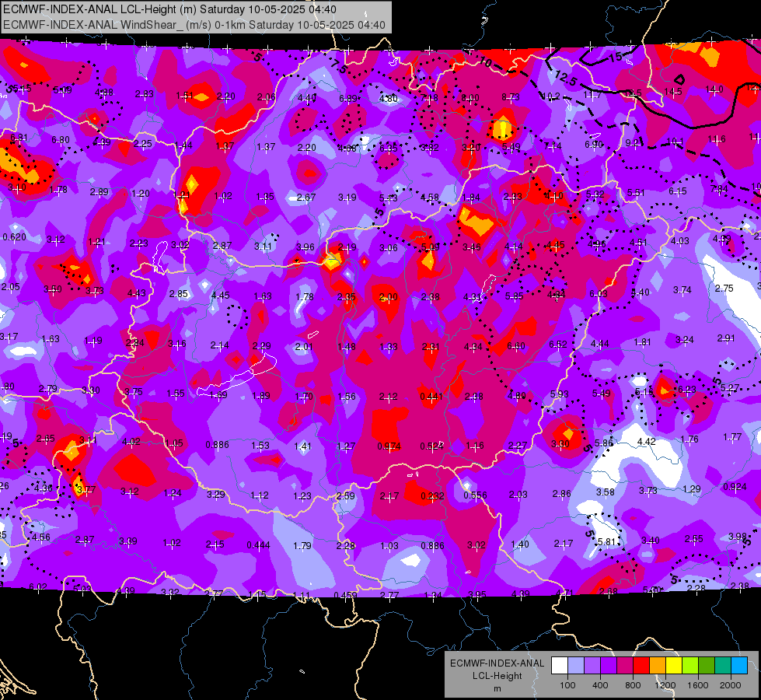
Task: Click the lime-green legend color swatch
Action: pyautogui.click(x=690, y=666)
